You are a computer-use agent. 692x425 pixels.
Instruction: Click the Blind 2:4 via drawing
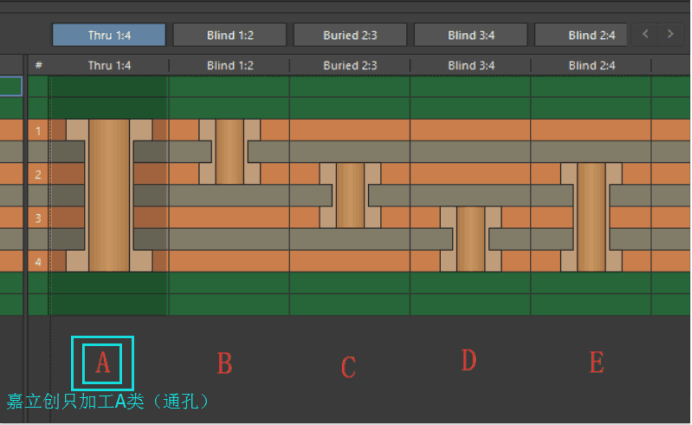(x=591, y=216)
